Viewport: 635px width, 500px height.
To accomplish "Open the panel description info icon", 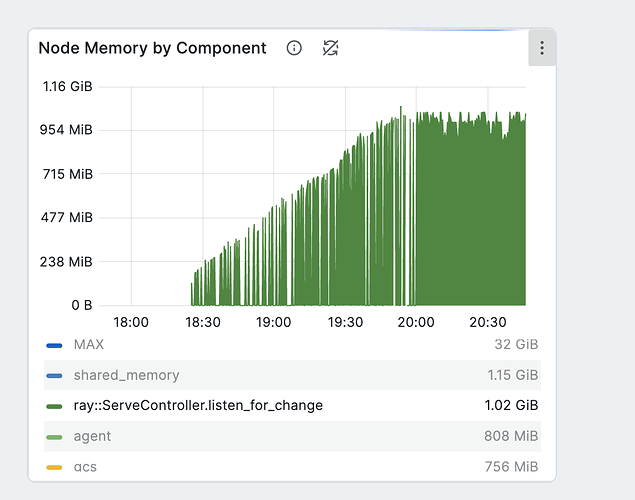I will (294, 48).
